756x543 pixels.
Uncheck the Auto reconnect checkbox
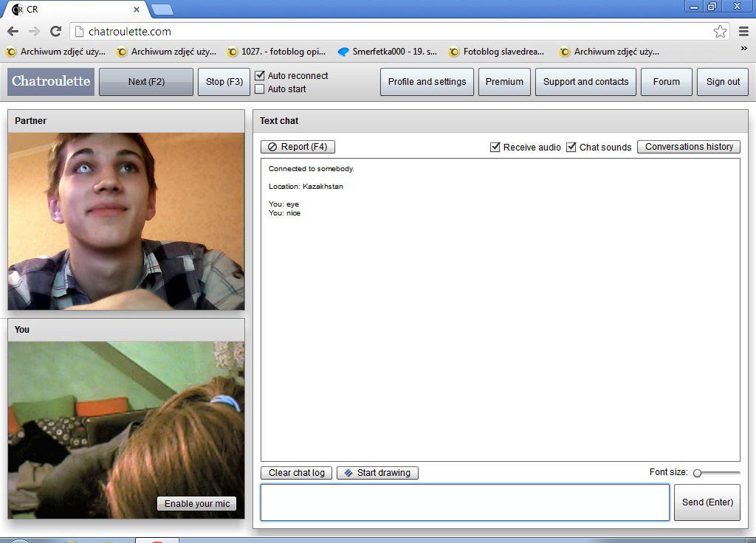(259, 75)
